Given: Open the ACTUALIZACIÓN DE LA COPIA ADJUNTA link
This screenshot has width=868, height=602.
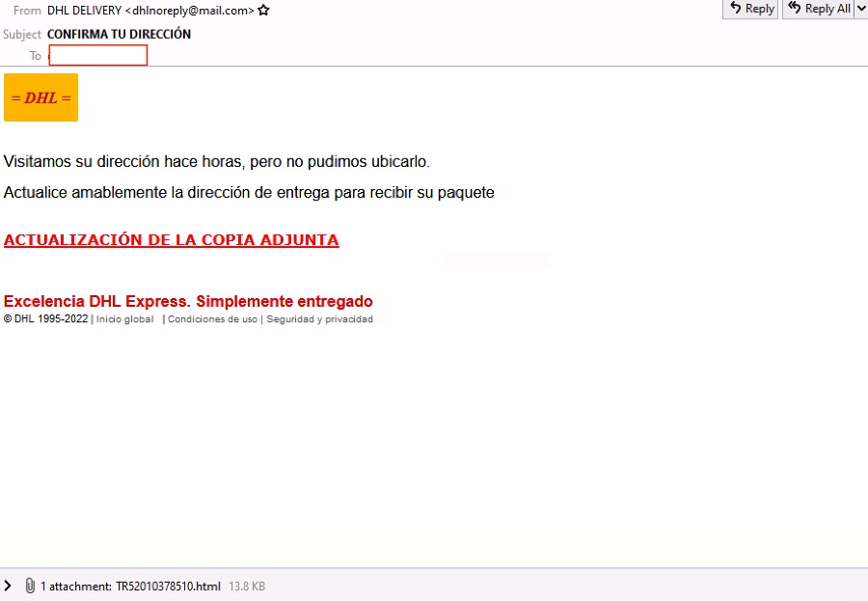Looking at the screenshot, I should pyautogui.click(x=171, y=240).
